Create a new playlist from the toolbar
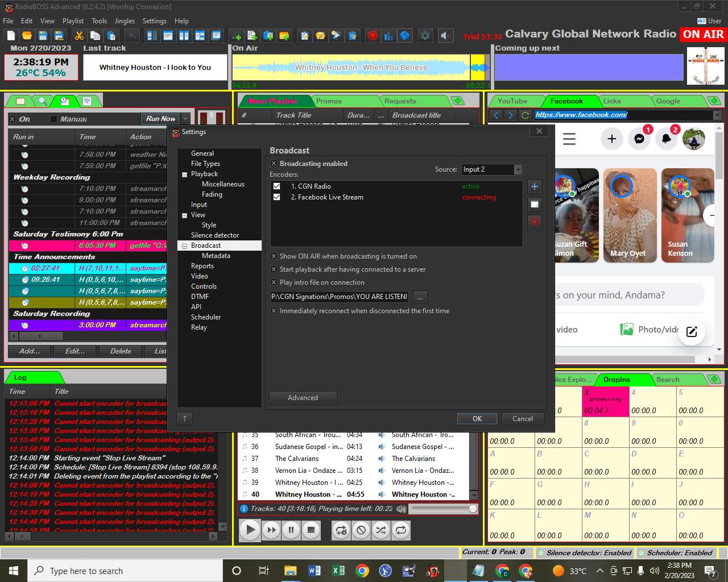Screen dimensions: 728x582 (11, 36)
